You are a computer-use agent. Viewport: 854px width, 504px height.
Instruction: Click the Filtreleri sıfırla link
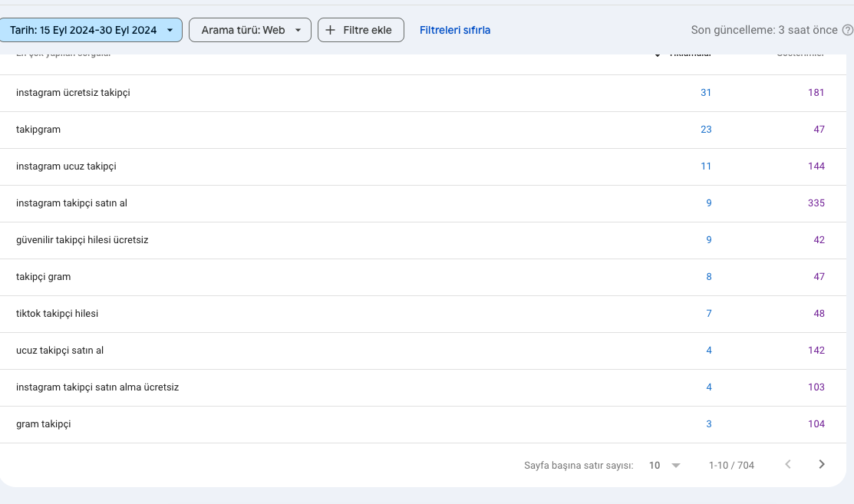(x=455, y=30)
